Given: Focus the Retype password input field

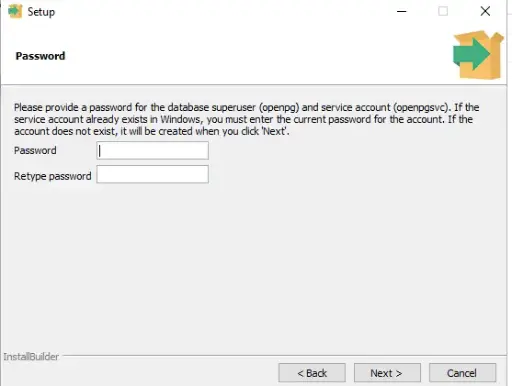Looking at the screenshot, I should (x=153, y=174).
